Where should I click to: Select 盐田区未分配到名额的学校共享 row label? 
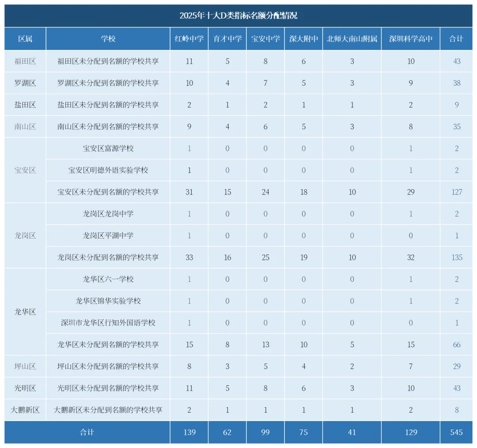point(108,105)
